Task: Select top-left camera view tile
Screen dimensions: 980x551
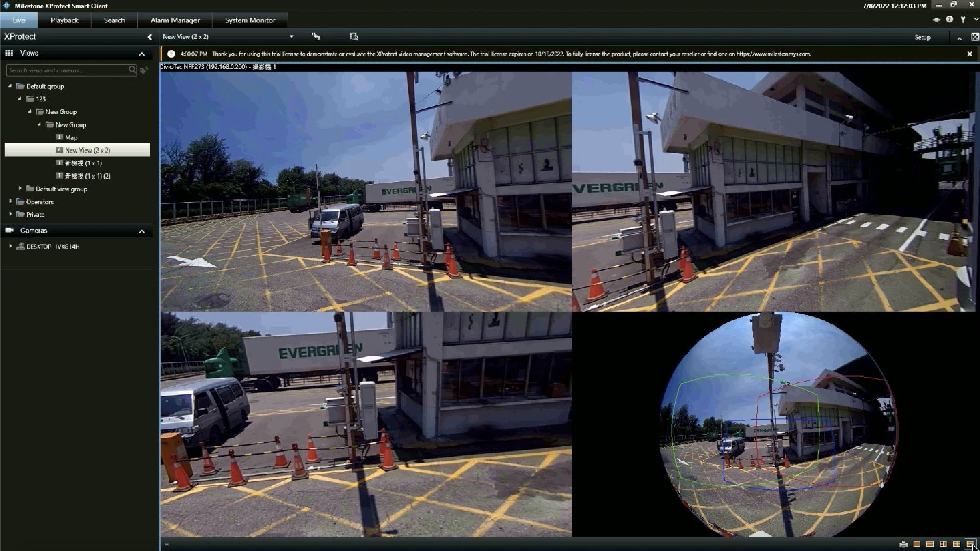Action: [366, 191]
